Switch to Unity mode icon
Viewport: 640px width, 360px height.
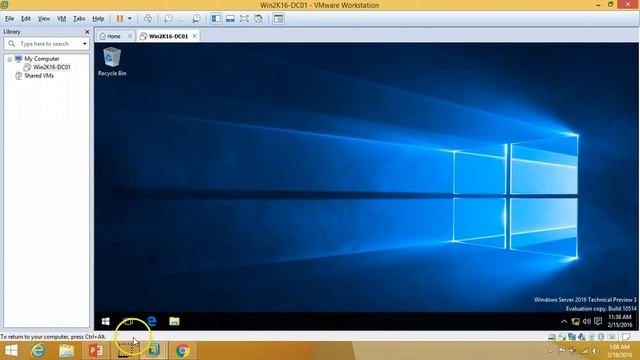(x=258, y=18)
